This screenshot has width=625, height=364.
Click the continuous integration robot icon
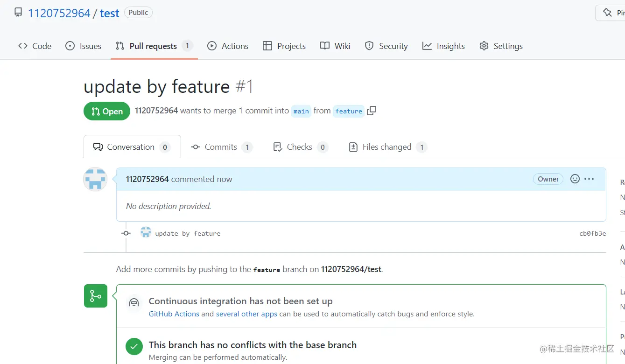[134, 302]
